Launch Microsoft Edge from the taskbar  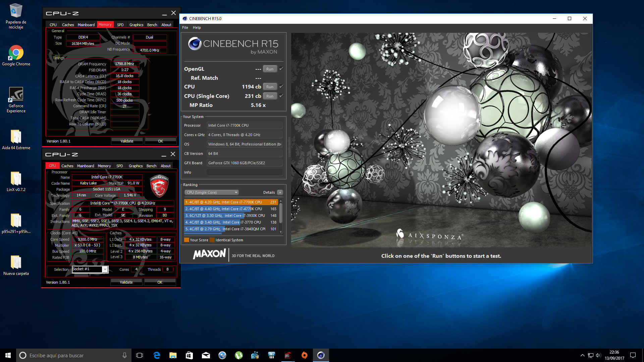coord(157,355)
